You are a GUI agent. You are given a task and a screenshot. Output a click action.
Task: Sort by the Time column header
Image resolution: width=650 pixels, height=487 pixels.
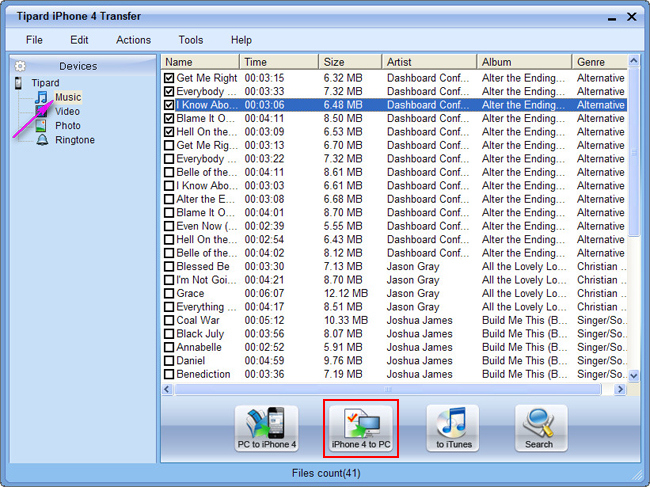[x=279, y=62]
